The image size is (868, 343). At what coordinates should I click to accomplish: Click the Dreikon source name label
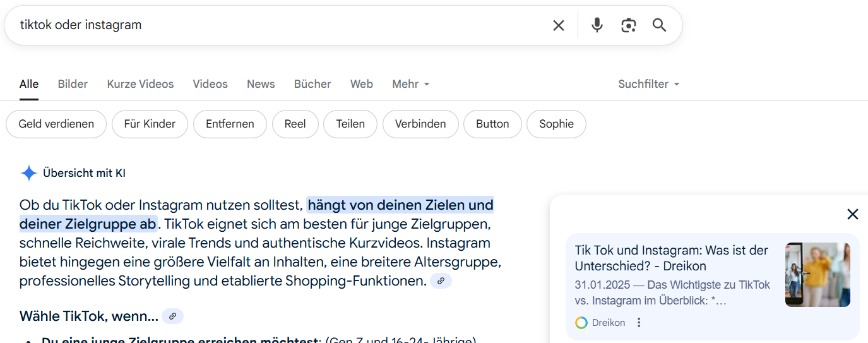(x=609, y=323)
